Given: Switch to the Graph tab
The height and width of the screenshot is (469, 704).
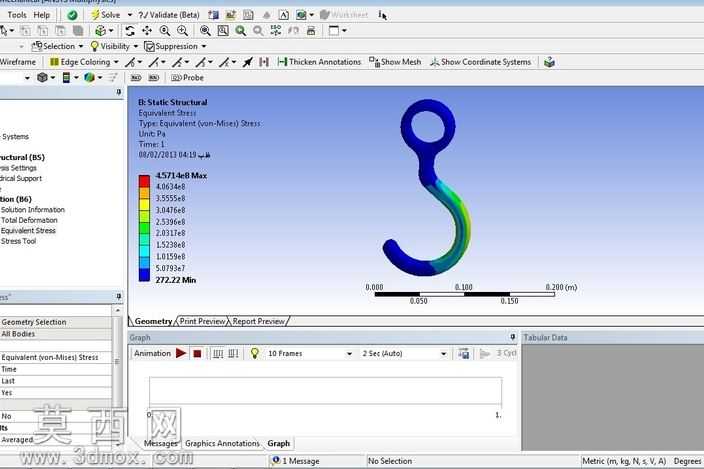Looking at the screenshot, I should tap(279, 443).
